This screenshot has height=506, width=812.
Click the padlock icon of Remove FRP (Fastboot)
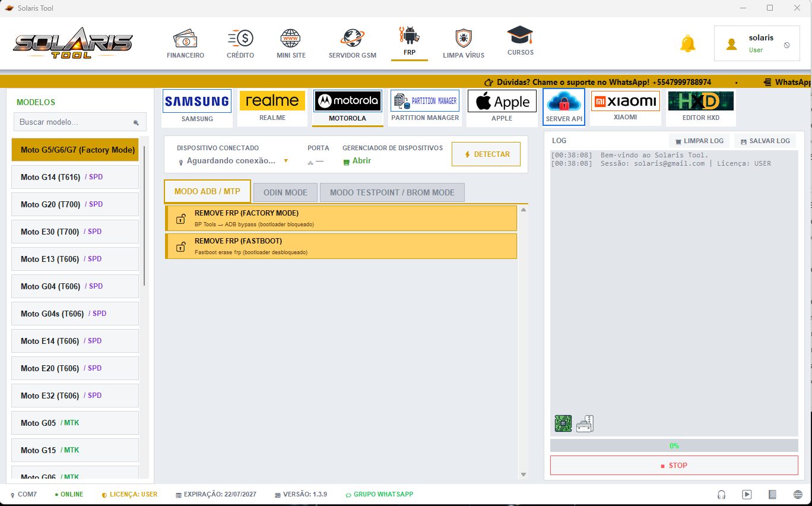tap(180, 246)
